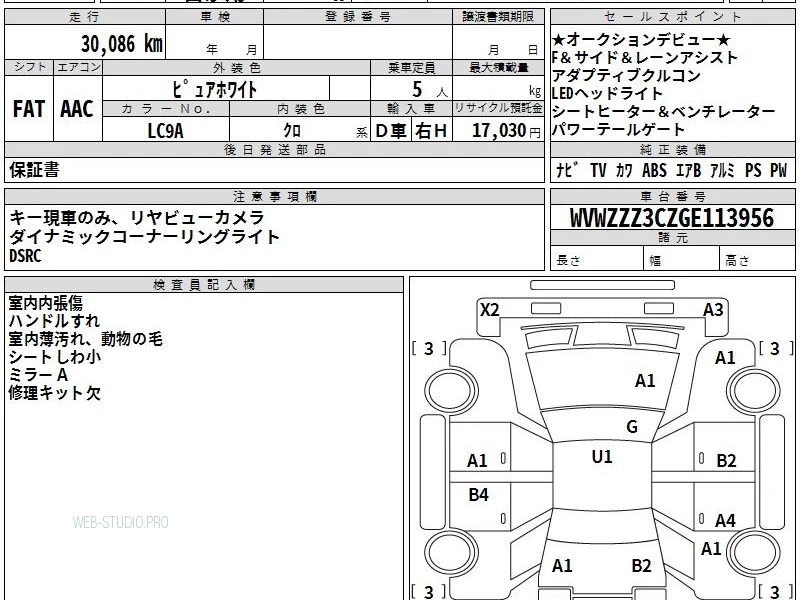Click the seating capacity value 5 人

[429, 90]
